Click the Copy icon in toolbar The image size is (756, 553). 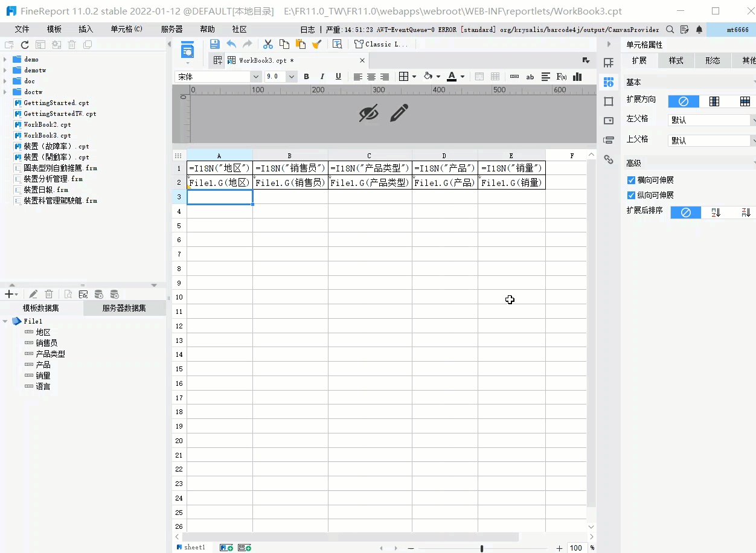(284, 44)
